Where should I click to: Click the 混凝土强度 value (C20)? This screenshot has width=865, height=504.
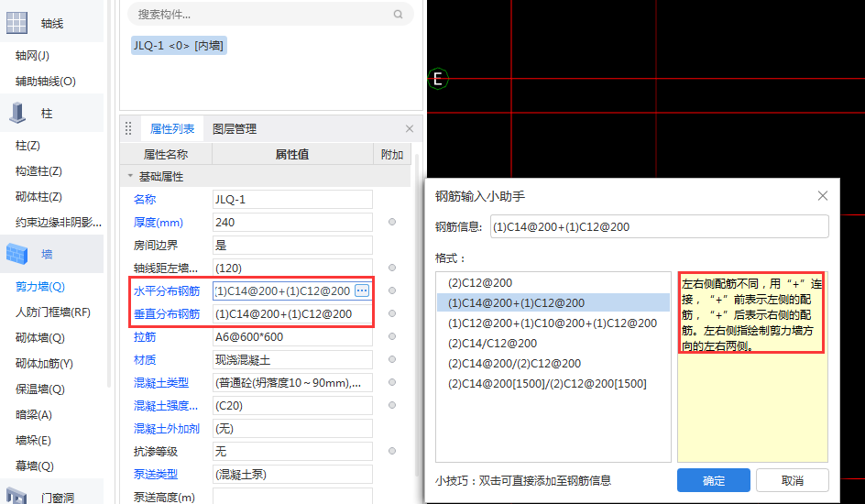pyautogui.click(x=292, y=405)
